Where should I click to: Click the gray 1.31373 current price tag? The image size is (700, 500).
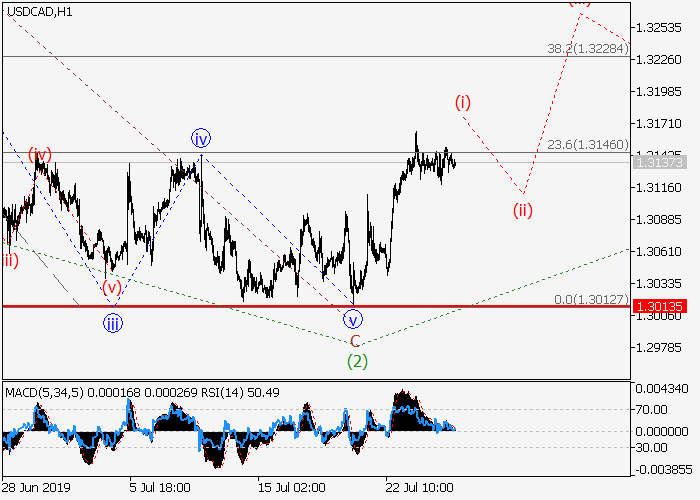[x=660, y=162]
